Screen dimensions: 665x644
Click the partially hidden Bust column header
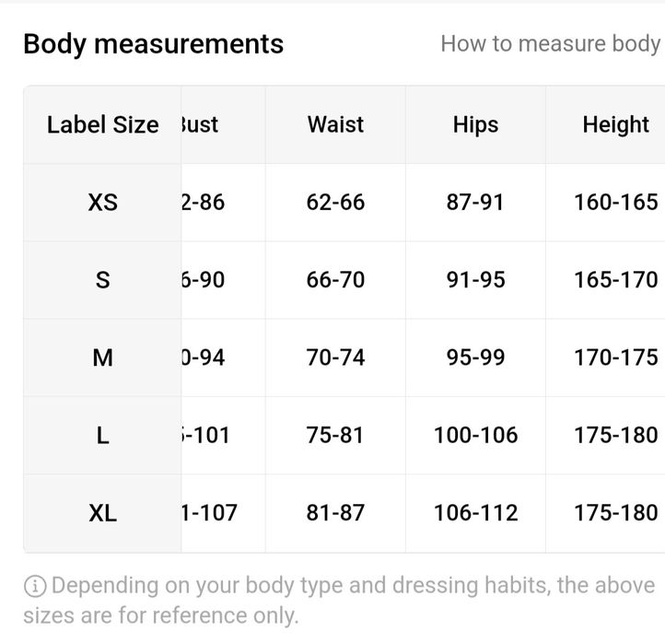tap(201, 124)
